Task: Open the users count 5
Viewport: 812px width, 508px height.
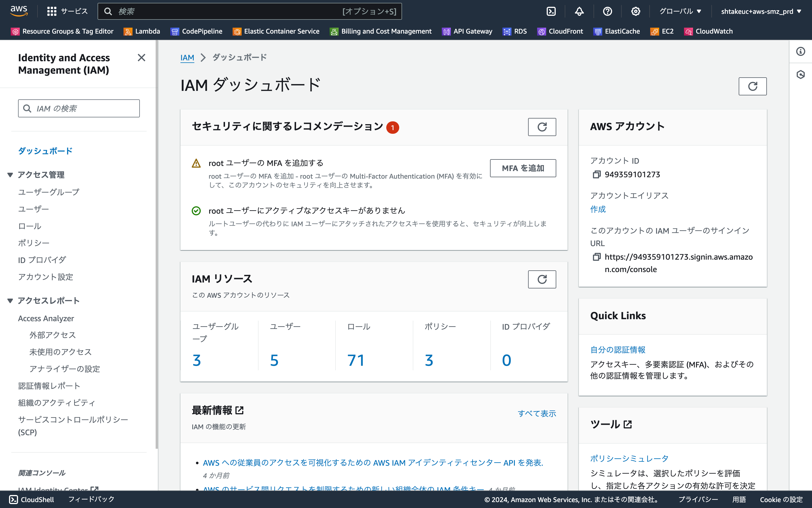Action: pos(274,360)
